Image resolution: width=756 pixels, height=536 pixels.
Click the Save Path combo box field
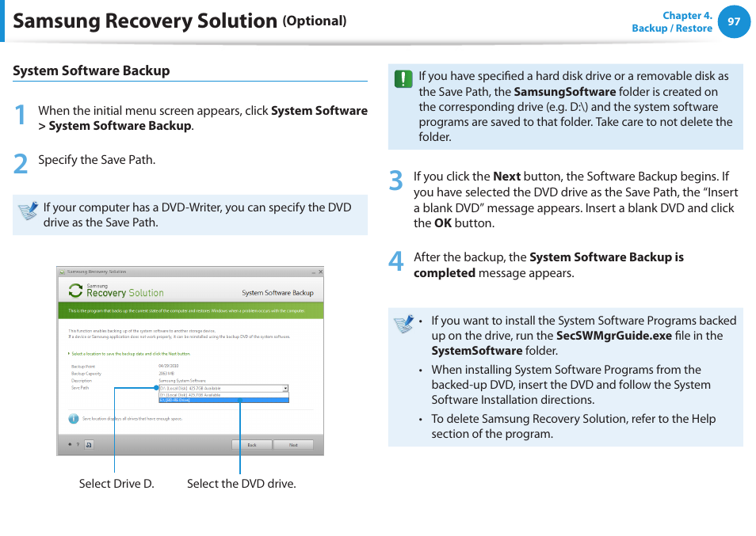tap(223, 388)
